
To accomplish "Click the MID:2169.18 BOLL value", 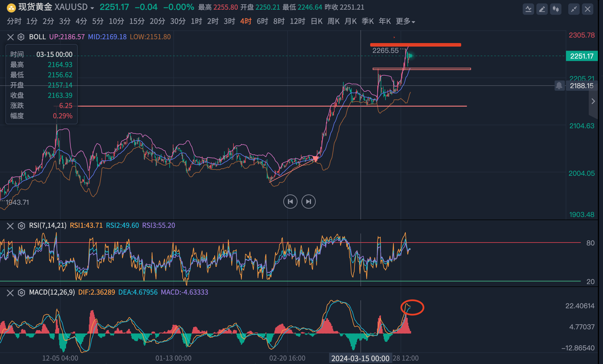I will 107,37.
